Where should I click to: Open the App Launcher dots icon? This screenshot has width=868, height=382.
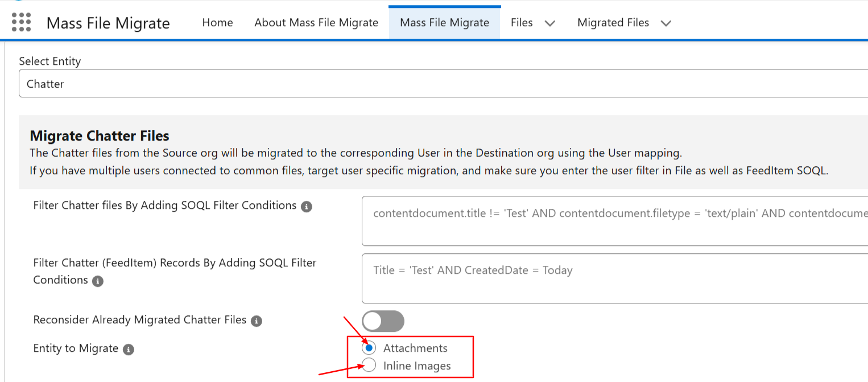[x=21, y=22]
